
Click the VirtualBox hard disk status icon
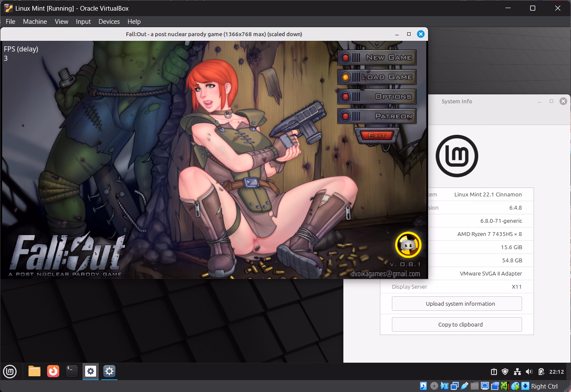point(423,386)
